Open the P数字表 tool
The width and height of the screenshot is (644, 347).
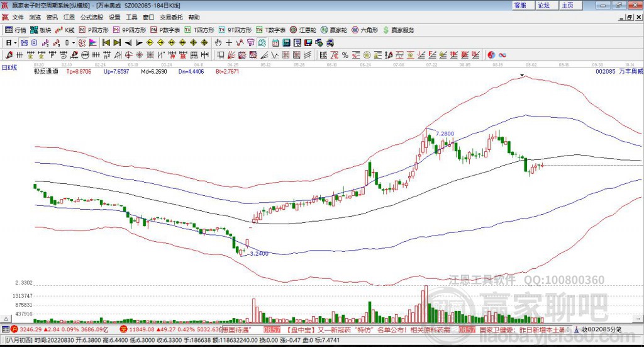[x=165, y=30]
